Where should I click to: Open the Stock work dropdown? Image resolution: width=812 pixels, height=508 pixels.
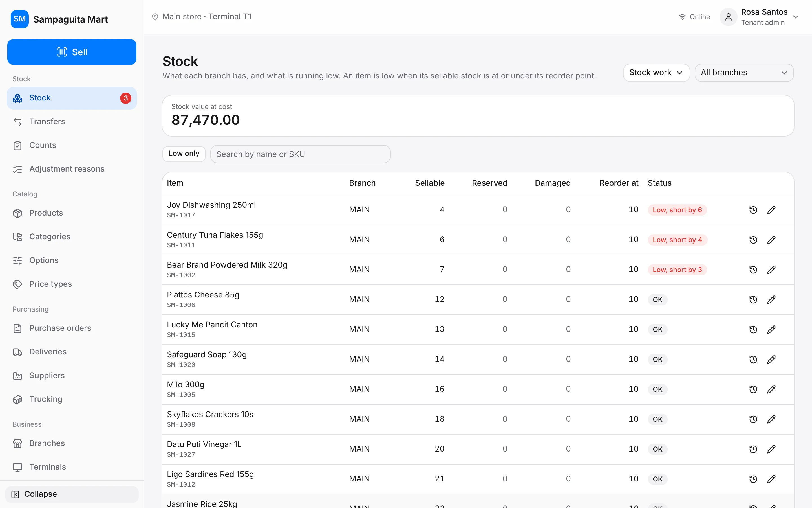click(x=656, y=73)
